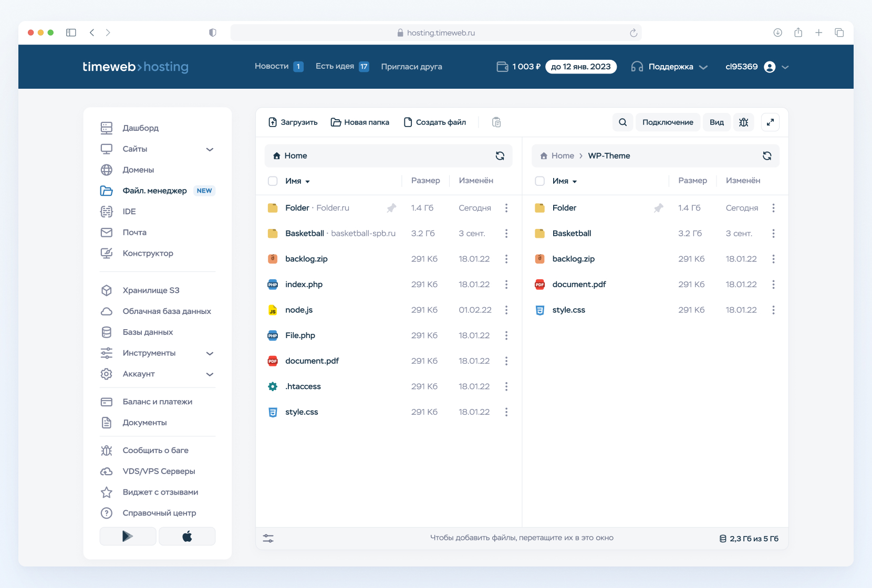The width and height of the screenshot is (872, 588).
Task: Expand the Сайты sidebar section
Action: pyautogui.click(x=210, y=149)
